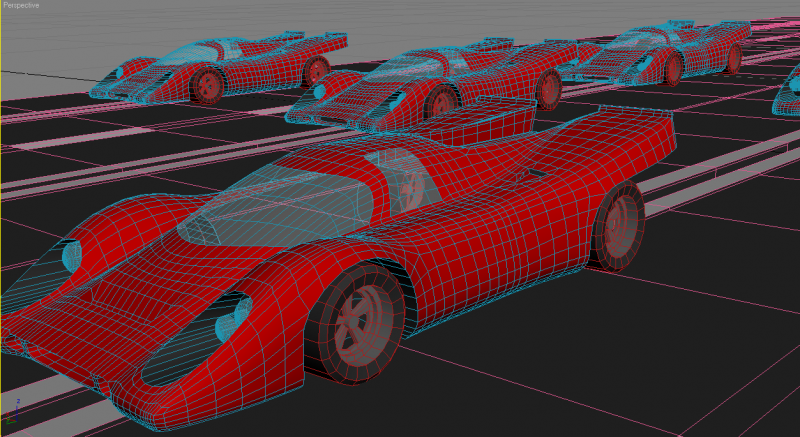Open the Perspective viewport label menu
This screenshot has width=800, height=437.
coord(23,6)
